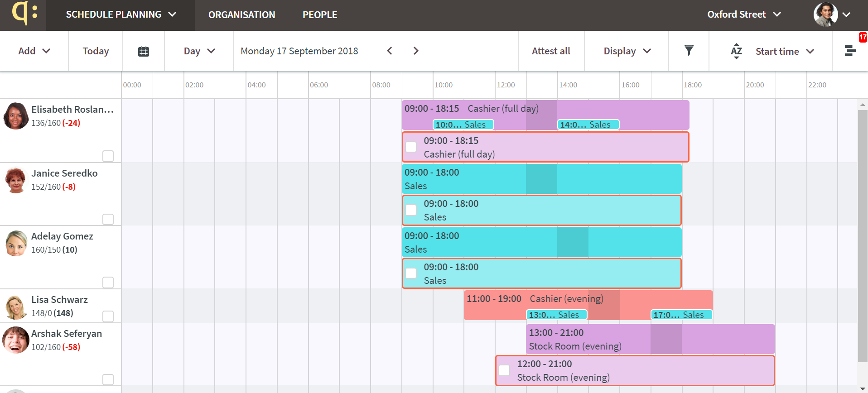
Task: Open Janice's 09:00 - 18:00 Sales shift
Action: [x=542, y=179]
